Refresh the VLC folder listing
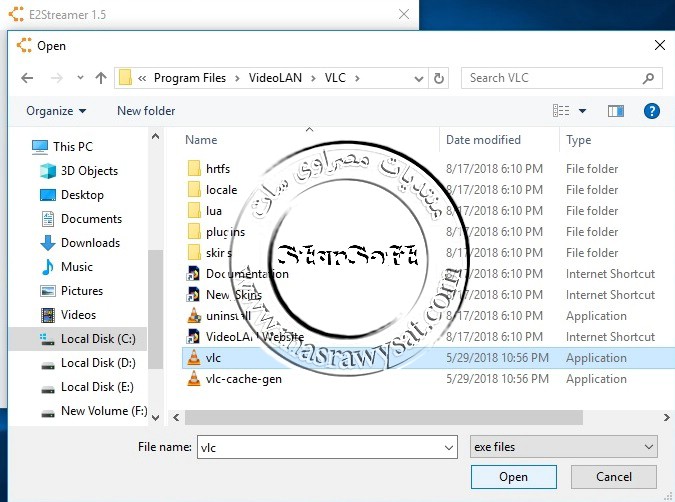The height and width of the screenshot is (502, 675). pyautogui.click(x=439, y=78)
